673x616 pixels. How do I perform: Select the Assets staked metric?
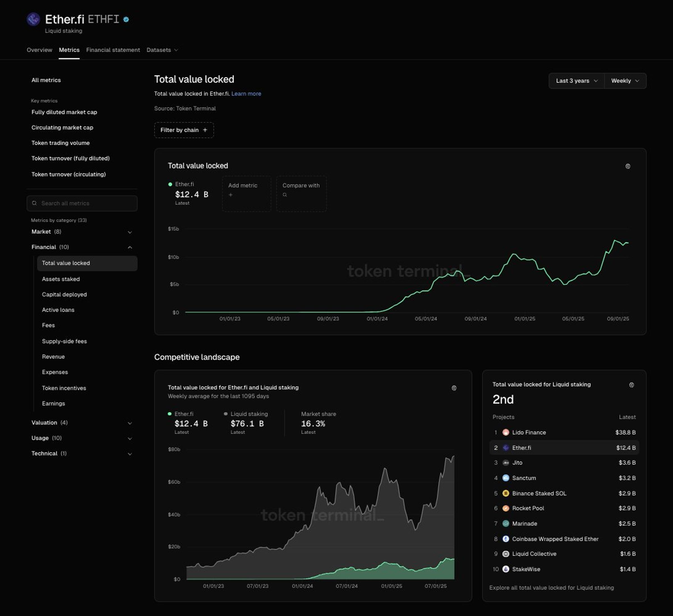click(x=61, y=279)
